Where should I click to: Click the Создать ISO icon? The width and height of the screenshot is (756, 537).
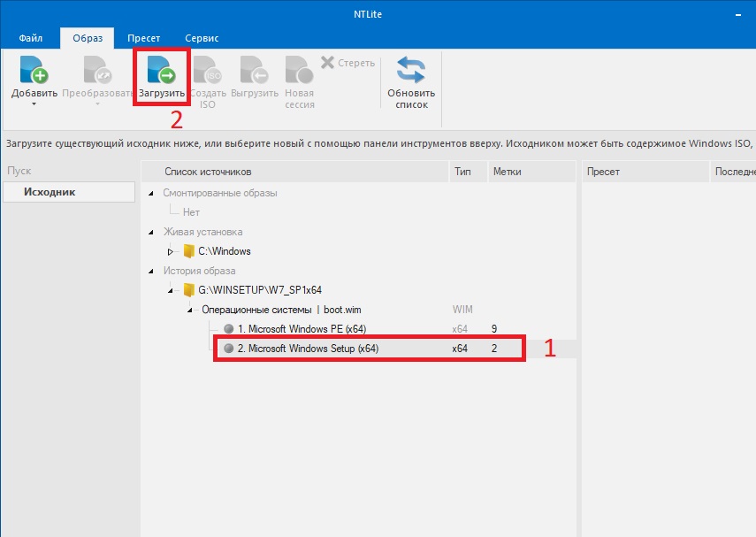tap(208, 70)
